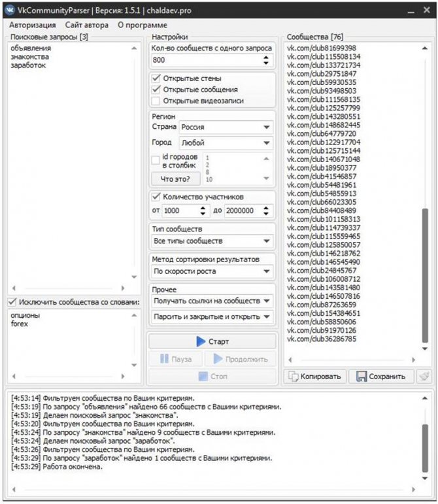Select community vk.com/club143280551
Viewport: 438px width, 504px height.
pos(324,116)
